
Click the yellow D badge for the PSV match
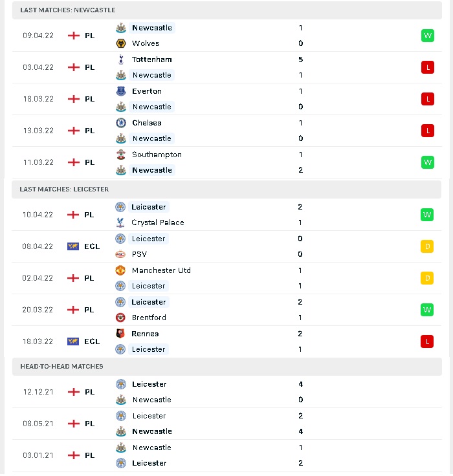(x=427, y=246)
